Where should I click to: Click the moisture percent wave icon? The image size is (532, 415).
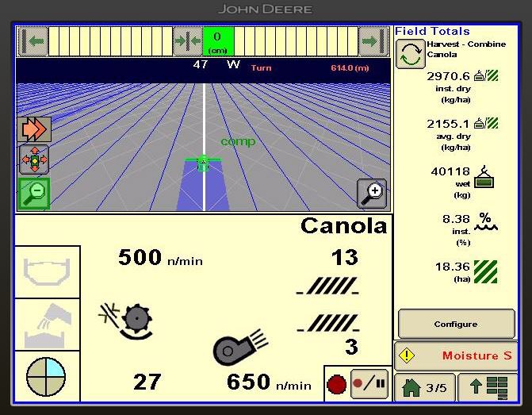click(485, 221)
